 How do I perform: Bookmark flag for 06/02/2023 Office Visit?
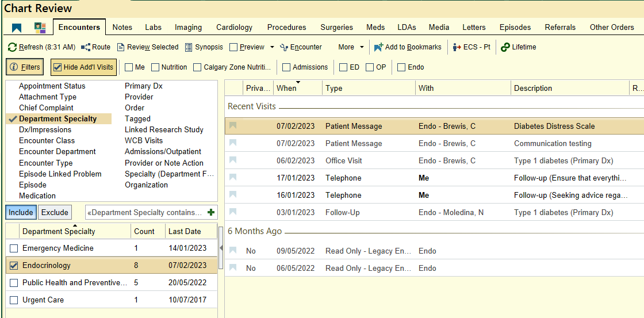pos(233,160)
